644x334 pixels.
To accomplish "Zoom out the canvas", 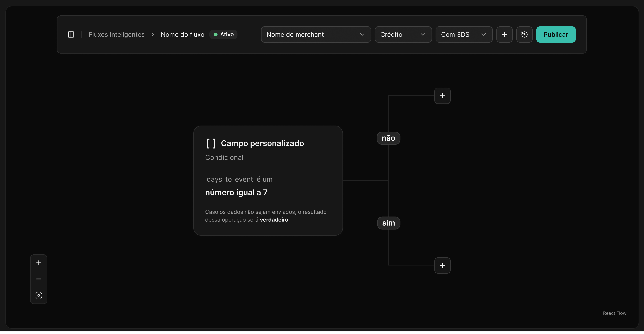I will 39,279.
